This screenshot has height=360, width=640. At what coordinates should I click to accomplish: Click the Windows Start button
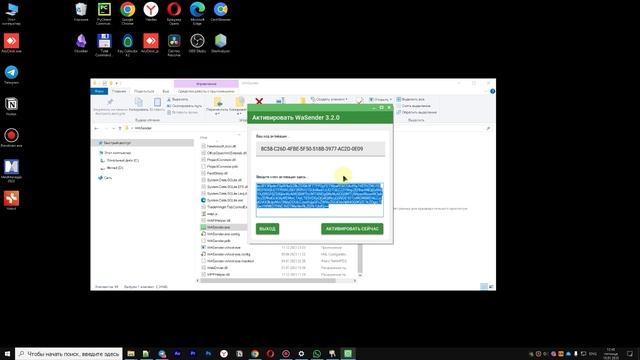click(x=7, y=353)
